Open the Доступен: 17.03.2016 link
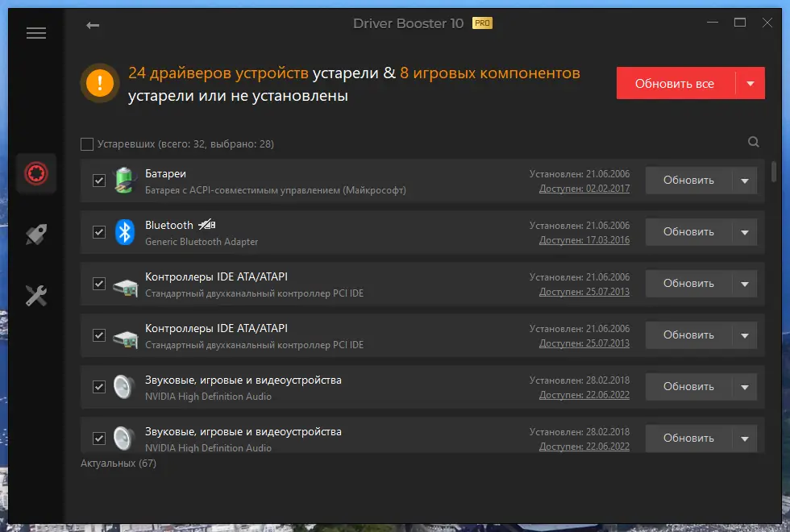Screen dimensions: 790x532 click(584, 240)
